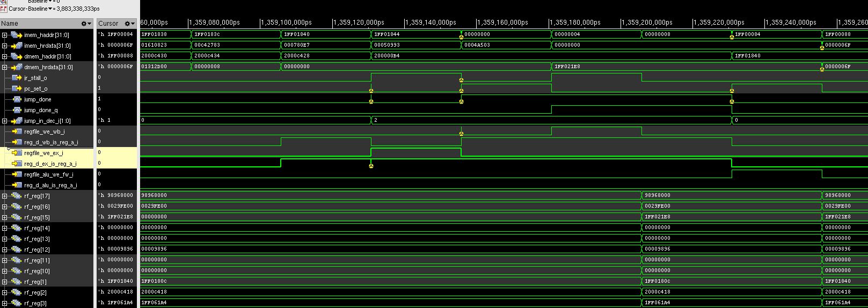Open the Cursor column gear dropdown
The height and width of the screenshot is (308, 868).
click(x=129, y=24)
